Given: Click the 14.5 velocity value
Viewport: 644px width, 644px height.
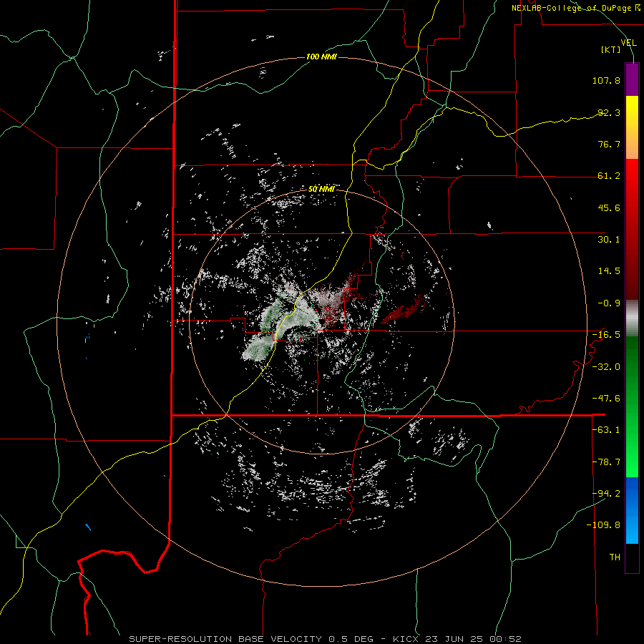Looking at the screenshot, I should click(609, 271).
